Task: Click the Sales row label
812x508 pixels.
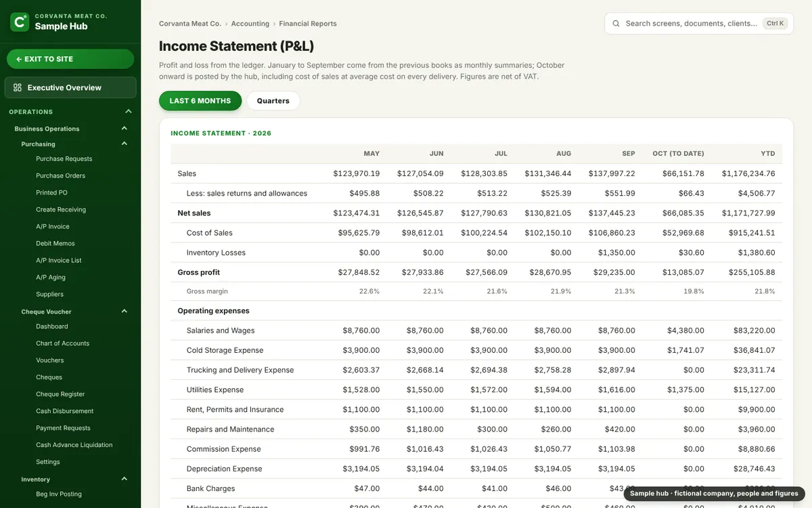Action: coord(187,173)
